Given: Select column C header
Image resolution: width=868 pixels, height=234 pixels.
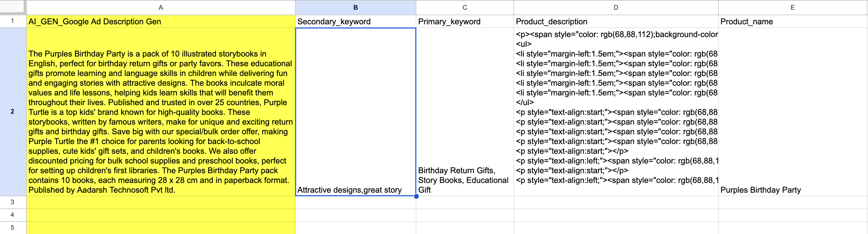Looking at the screenshot, I should (465, 7).
